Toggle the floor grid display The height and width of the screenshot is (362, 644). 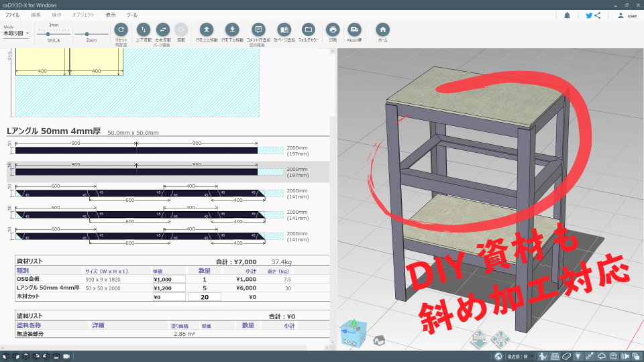pyautogui.click(x=555, y=356)
